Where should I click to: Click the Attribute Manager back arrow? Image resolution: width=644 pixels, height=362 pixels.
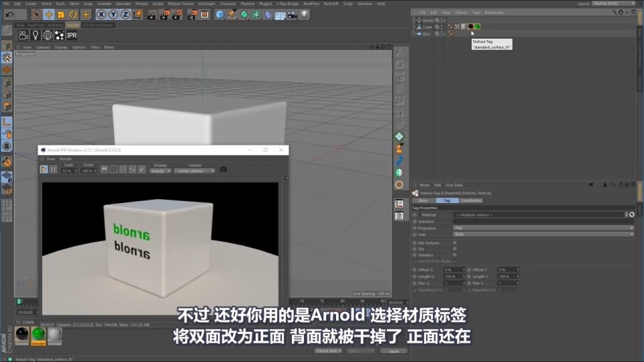pos(590,185)
